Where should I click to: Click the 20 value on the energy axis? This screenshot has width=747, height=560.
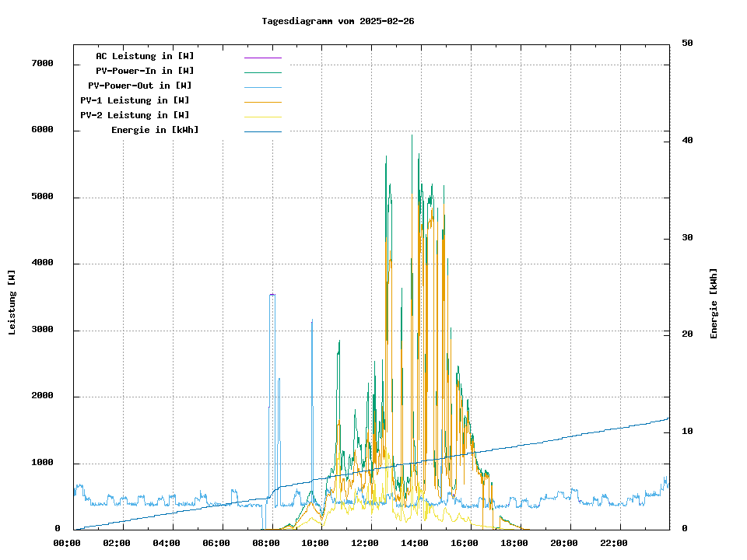tap(687, 334)
